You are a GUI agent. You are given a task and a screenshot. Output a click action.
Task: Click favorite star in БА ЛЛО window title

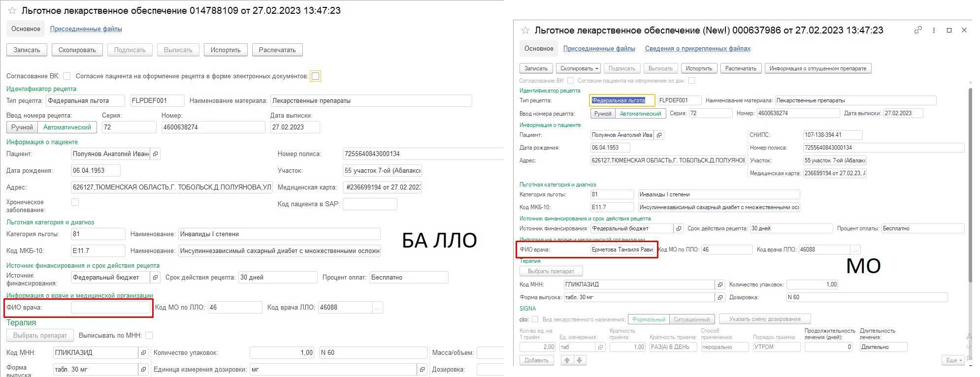12,10
